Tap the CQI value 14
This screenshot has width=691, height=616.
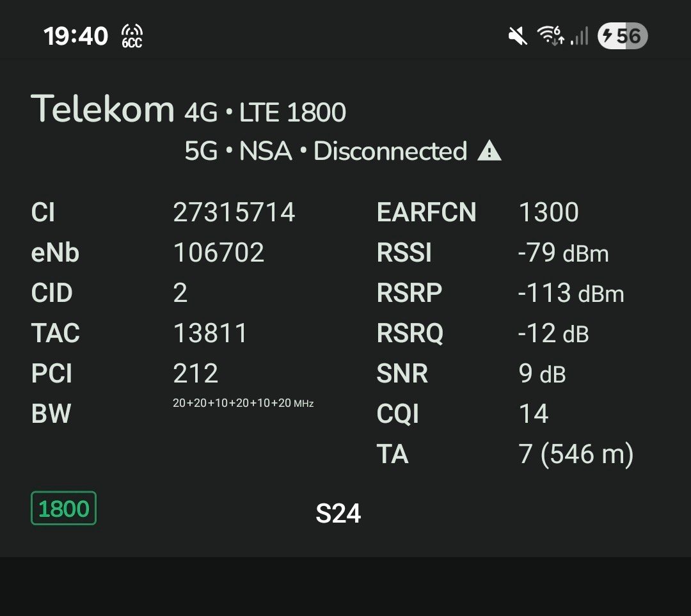[x=534, y=414]
